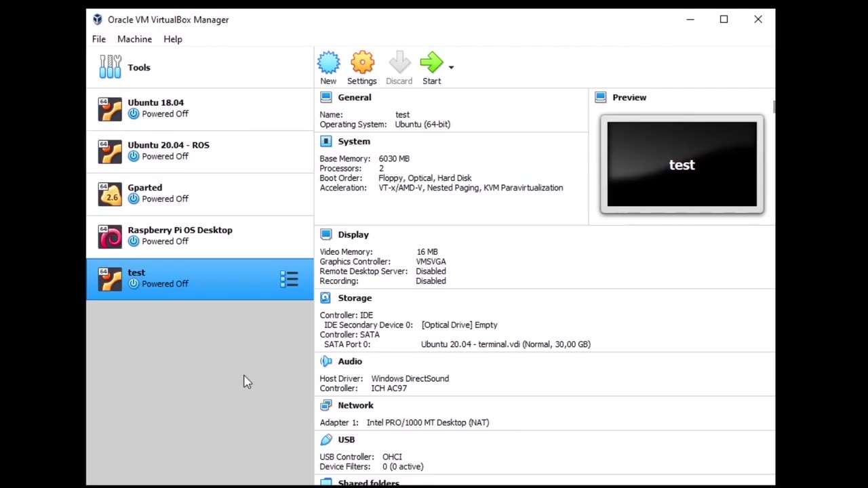
Task: Click the 'Ubuntu (64-bit)' operating system value
Action: click(x=422, y=125)
